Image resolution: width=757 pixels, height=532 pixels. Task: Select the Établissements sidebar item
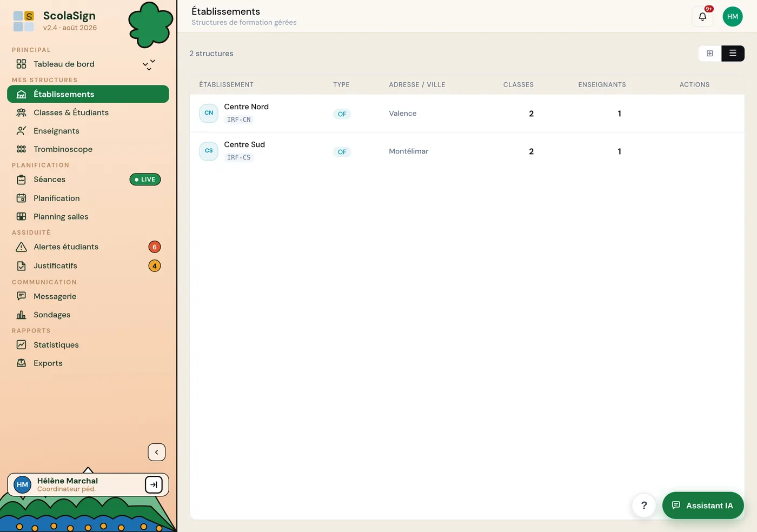pyautogui.click(x=88, y=94)
